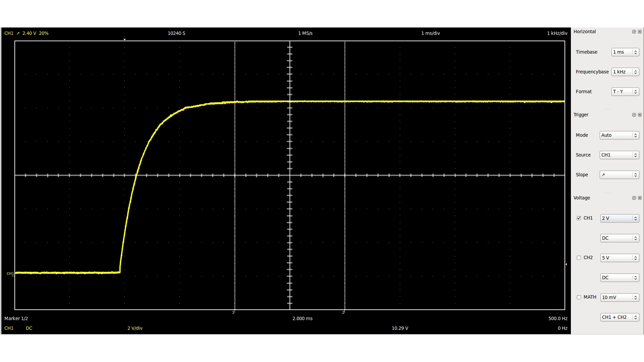Open the CH1 + CH2 math mode dropdown
This screenshot has height=362, width=644.
tap(619, 317)
